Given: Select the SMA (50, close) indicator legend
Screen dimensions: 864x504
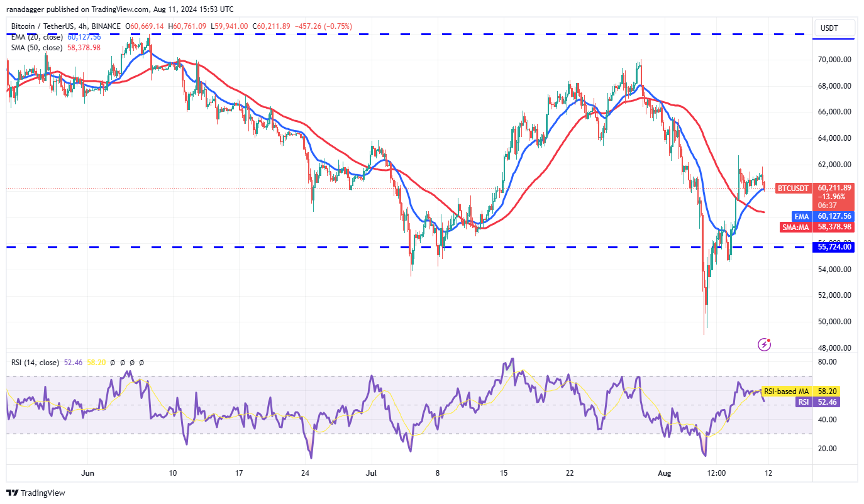Looking at the screenshot, I should [36, 47].
